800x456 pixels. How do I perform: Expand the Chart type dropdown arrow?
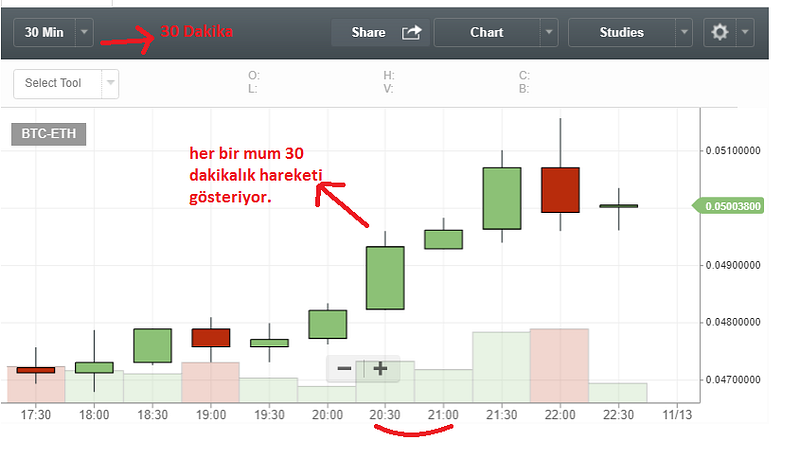point(549,32)
